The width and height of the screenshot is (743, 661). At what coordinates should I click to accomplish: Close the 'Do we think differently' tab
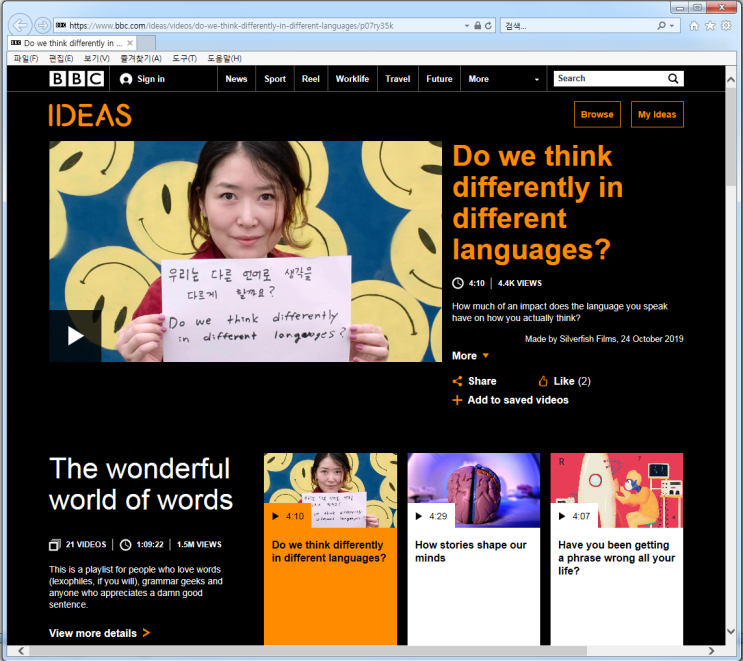click(x=130, y=43)
